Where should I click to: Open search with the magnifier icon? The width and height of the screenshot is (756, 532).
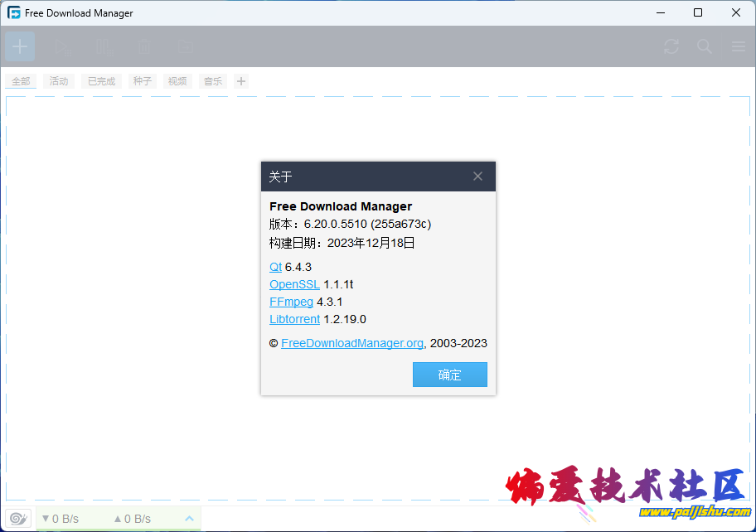(705, 46)
